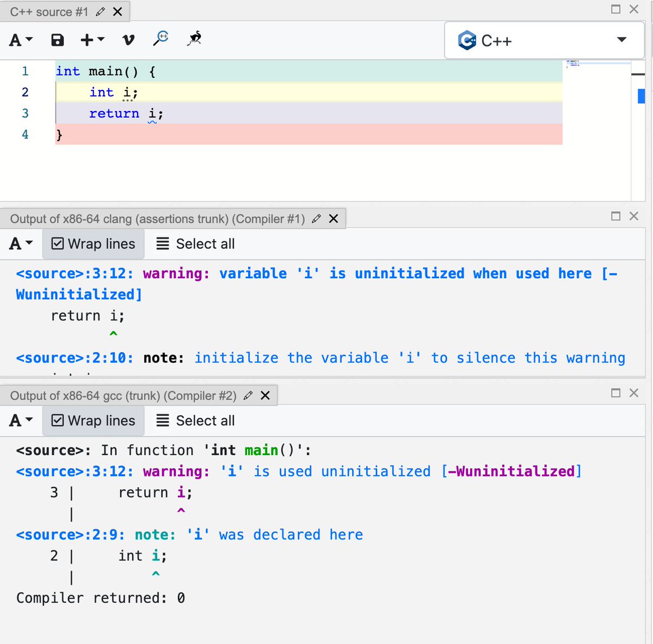Screen dimensions: 653x644
Task: Click 'Compiler returned: 0' text
Action: click(x=101, y=598)
